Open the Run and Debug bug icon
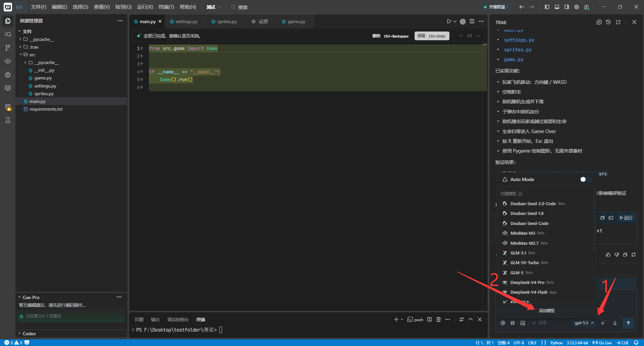 pyautogui.click(x=8, y=74)
